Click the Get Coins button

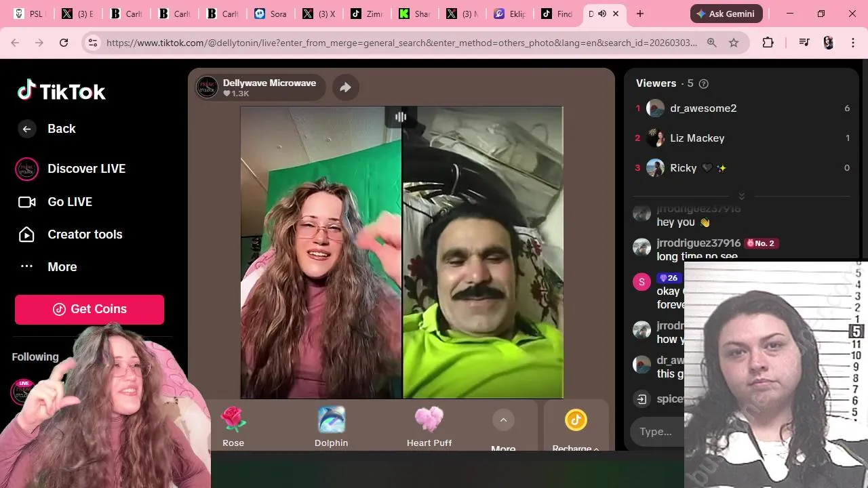click(x=90, y=309)
